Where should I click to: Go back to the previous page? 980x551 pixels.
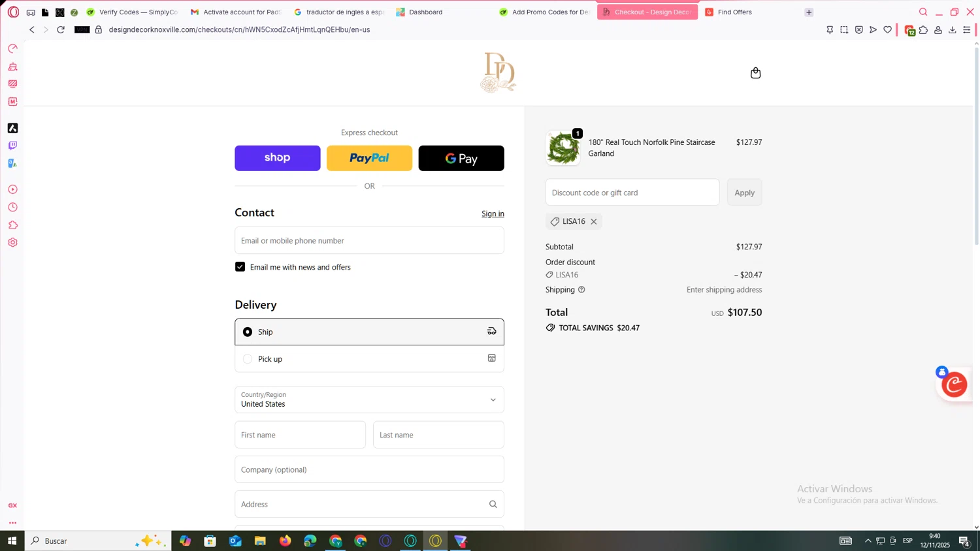pyautogui.click(x=32, y=30)
